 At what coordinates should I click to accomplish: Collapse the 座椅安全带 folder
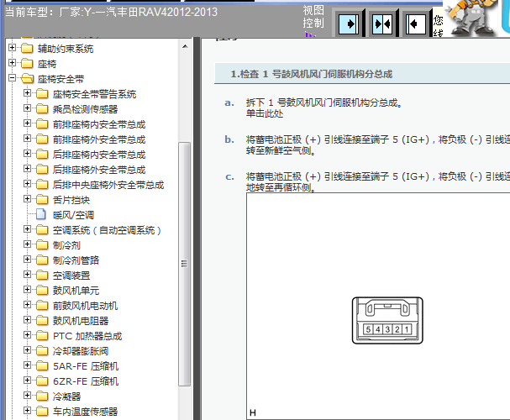[12, 78]
